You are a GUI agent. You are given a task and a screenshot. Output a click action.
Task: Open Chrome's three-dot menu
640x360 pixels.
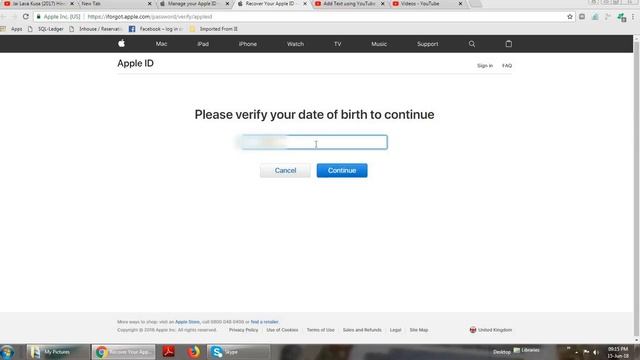tap(633, 17)
